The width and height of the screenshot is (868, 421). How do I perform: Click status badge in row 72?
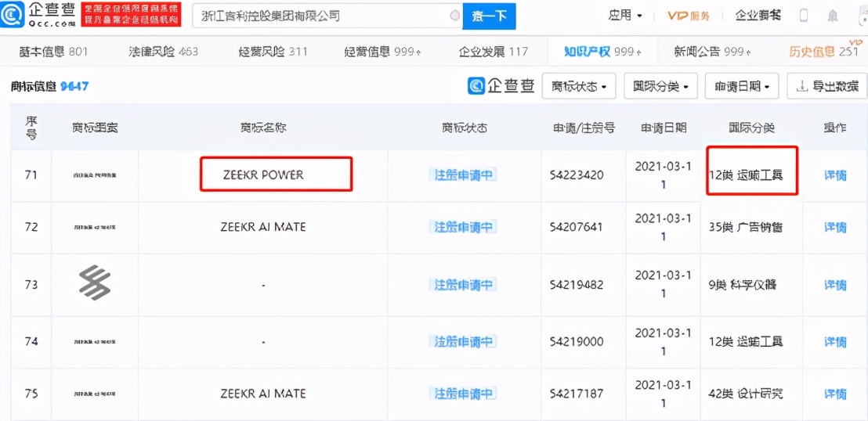coord(463,227)
